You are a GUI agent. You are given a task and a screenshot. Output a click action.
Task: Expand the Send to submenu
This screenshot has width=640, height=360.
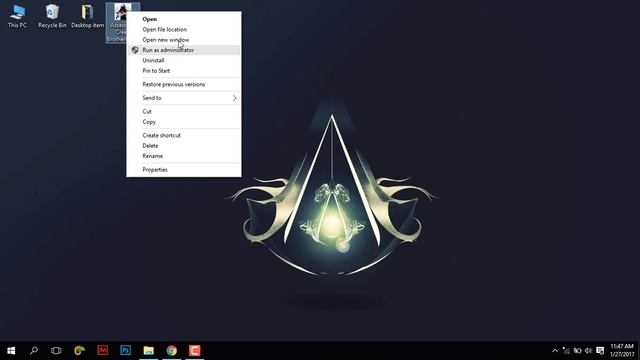pyautogui.click(x=183, y=98)
